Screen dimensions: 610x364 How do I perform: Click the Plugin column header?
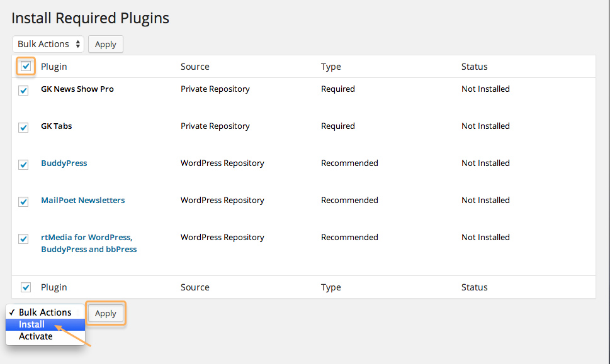pyautogui.click(x=54, y=67)
